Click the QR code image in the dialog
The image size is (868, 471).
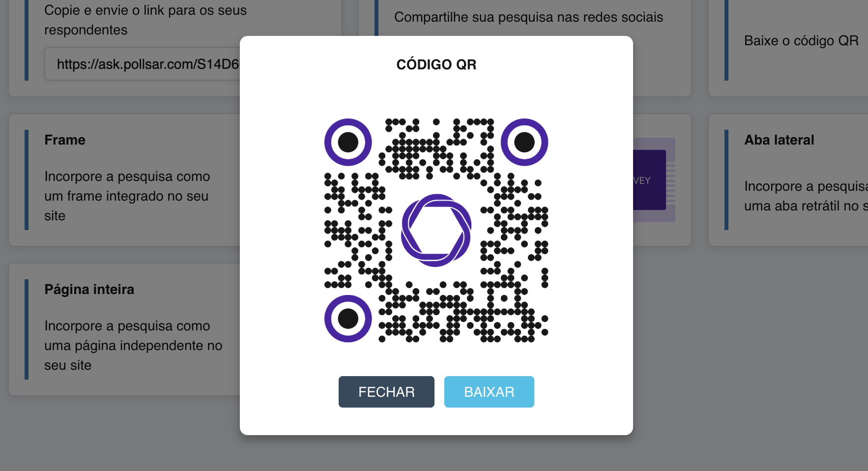tap(436, 230)
